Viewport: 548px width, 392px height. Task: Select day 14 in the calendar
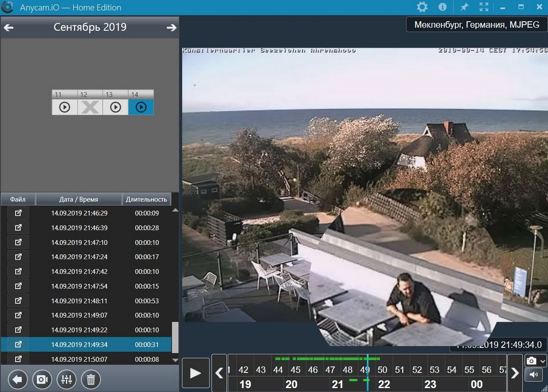point(141,107)
